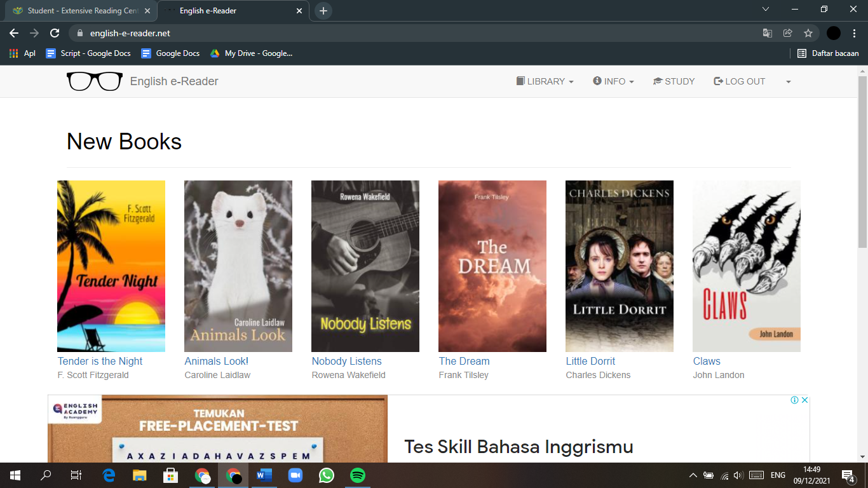Viewport: 868px width, 488px height.
Task: Show hidden tray icons chevron
Action: tap(693, 475)
